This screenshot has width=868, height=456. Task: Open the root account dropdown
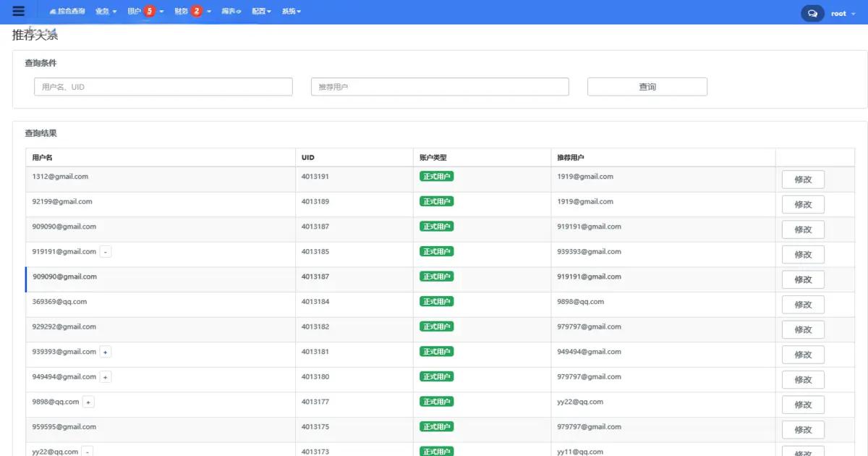[x=842, y=13]
